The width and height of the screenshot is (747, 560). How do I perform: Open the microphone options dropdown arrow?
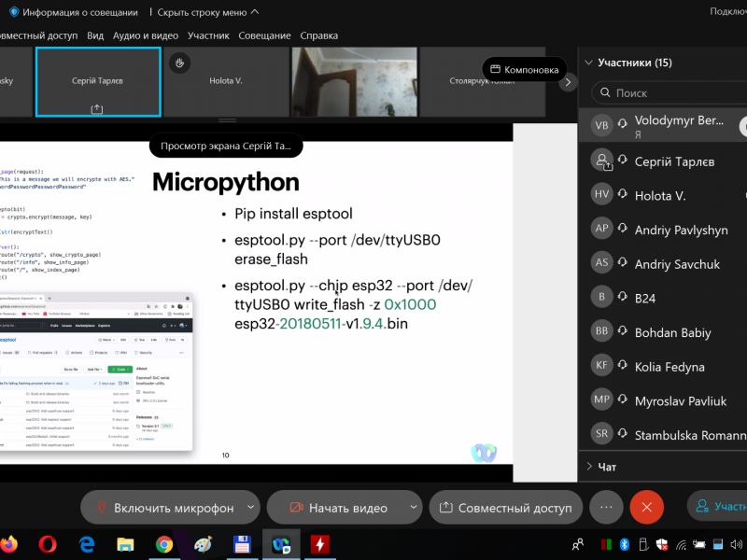(x=250, y=507)
